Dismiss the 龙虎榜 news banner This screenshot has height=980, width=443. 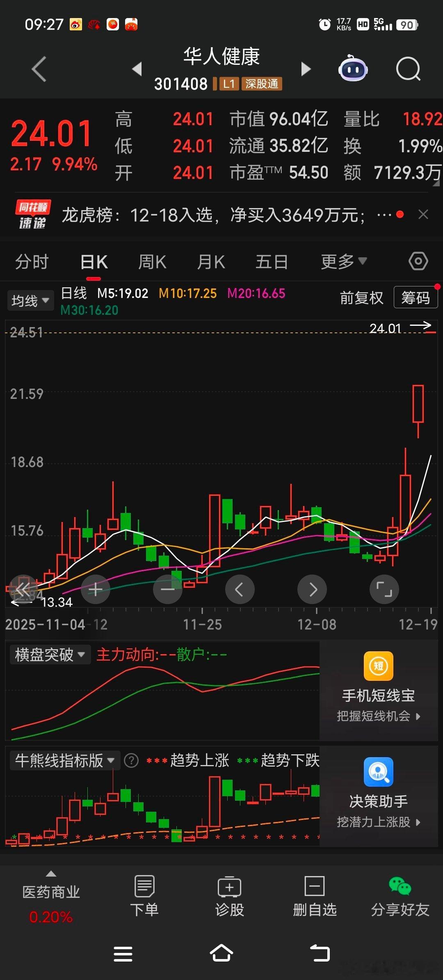423,214
